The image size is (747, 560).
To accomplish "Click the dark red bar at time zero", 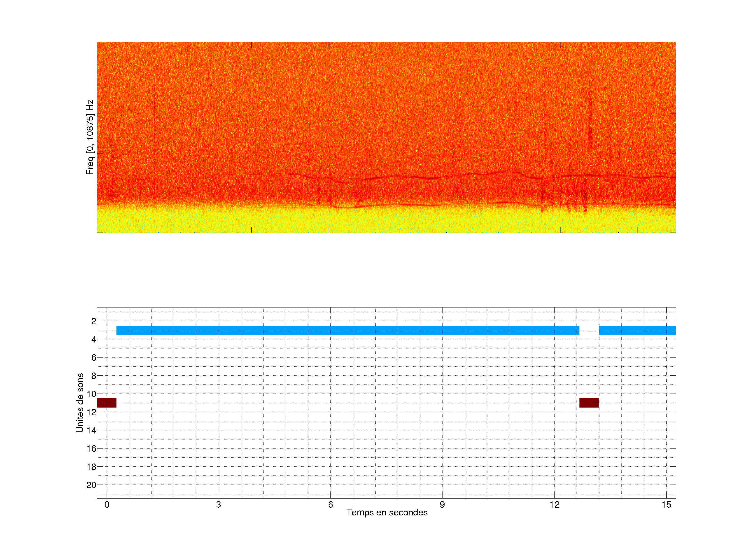I will [x=107, y=403].
